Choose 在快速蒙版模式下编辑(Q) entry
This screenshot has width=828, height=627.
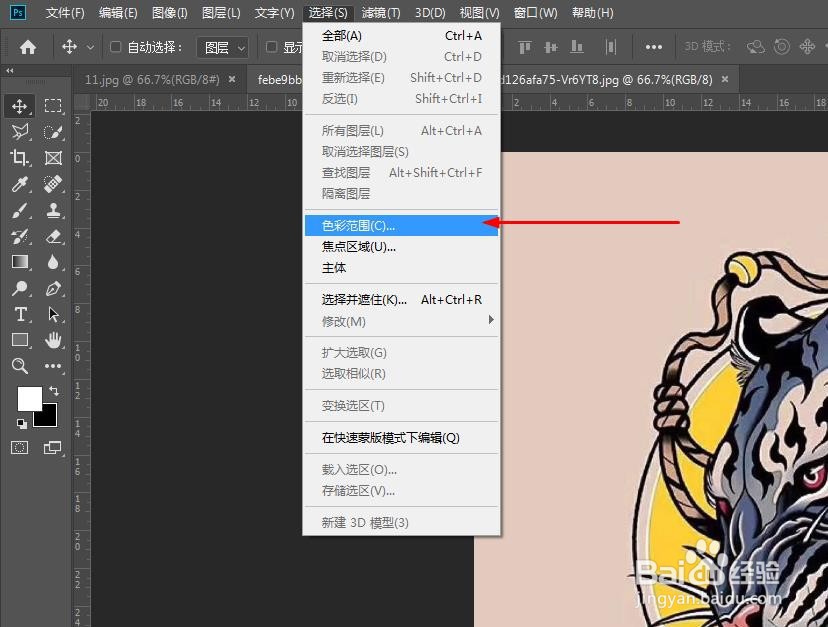pos(401,437)
